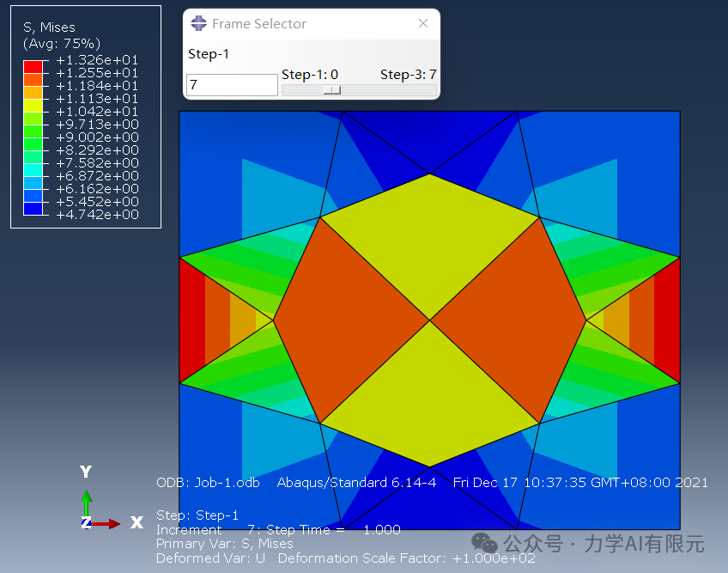
Task: Click the 'Step-1: 0' slider start label
Action: click(x=310, y=75)
